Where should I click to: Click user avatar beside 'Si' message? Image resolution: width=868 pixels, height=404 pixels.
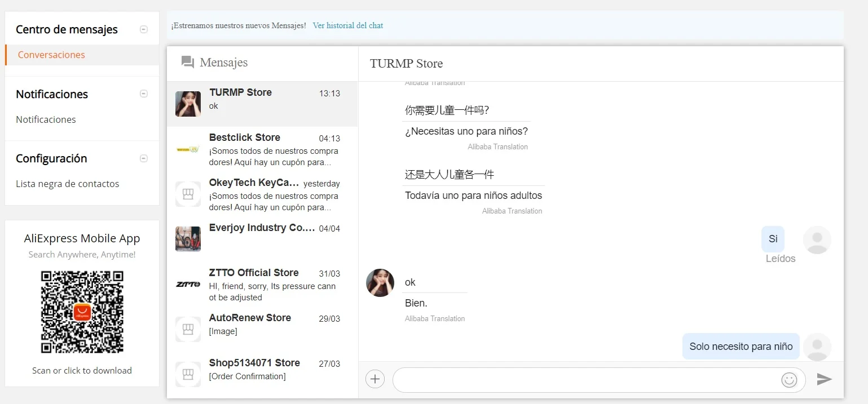pyautogui.click(x=817, y=240)
